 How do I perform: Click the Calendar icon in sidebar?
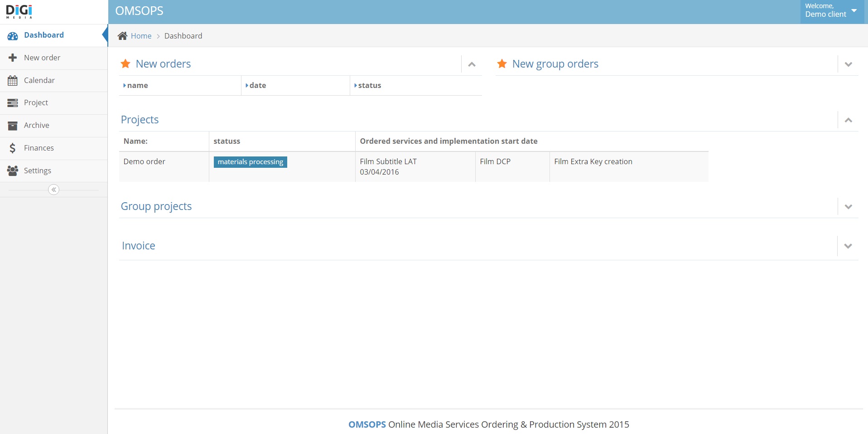[13, 81]
